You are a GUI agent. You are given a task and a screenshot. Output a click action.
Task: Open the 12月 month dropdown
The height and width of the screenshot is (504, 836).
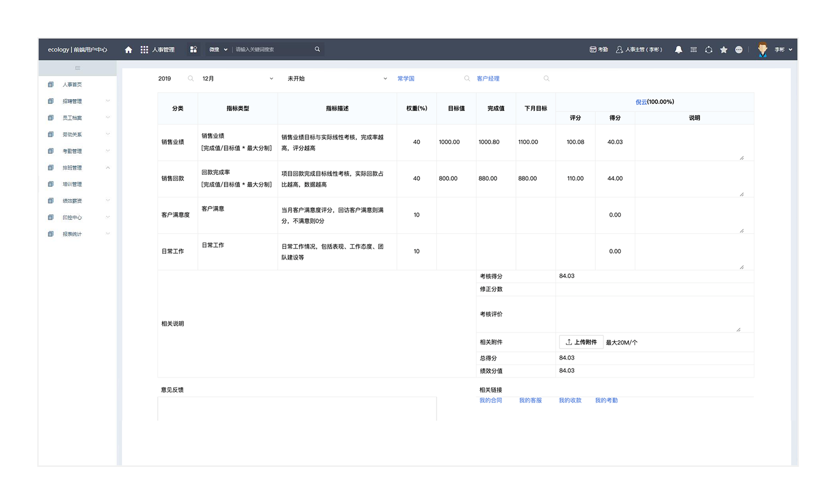(x=237, y=79)
